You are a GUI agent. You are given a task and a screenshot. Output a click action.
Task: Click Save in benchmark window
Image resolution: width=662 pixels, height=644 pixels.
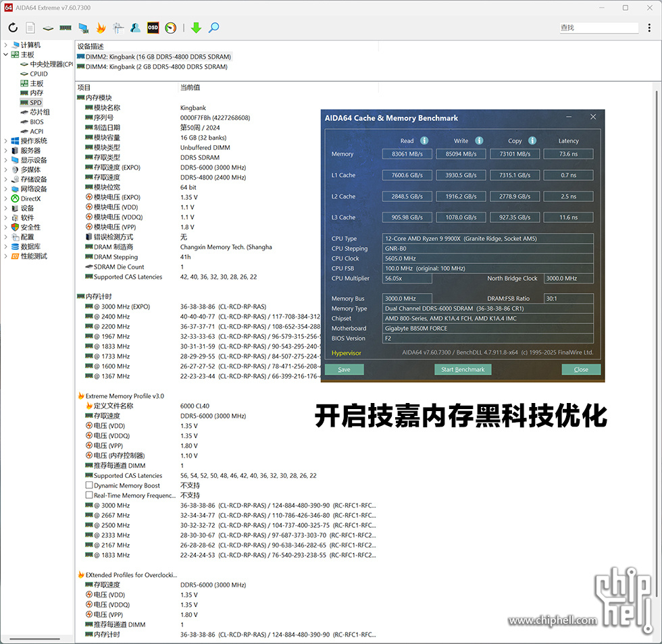tap(344, 370)
